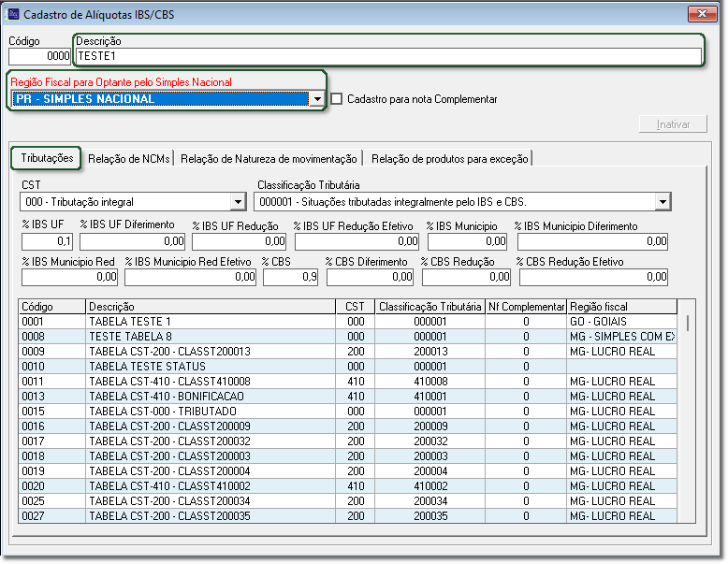Expand the CST dropdown list
Screen dimensions: 728x564
pyautogui.click(x=237, y=202)
